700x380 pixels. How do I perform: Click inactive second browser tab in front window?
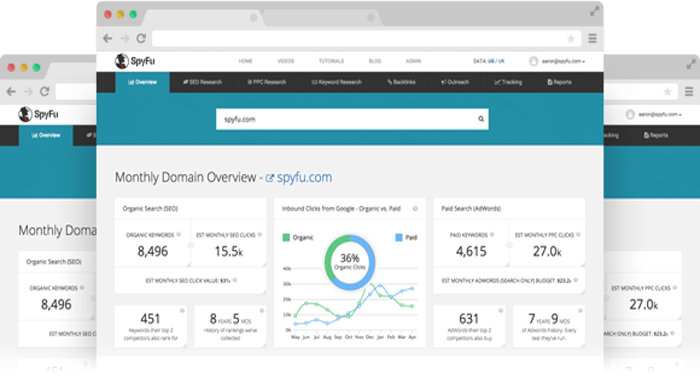321,18
